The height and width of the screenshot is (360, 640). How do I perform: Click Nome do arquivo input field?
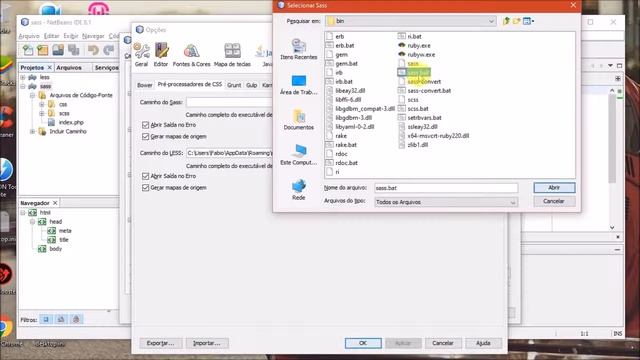446,188
